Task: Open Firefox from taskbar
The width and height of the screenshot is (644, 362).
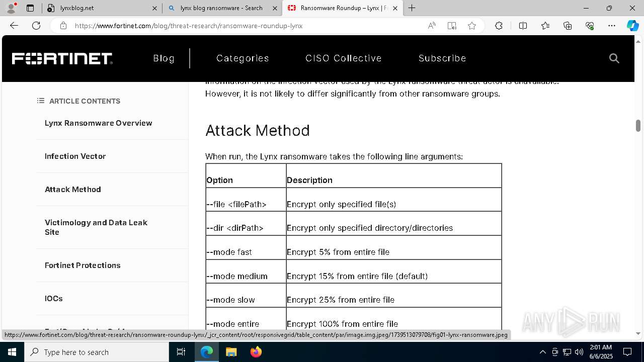Action: (x=256, y=352)
